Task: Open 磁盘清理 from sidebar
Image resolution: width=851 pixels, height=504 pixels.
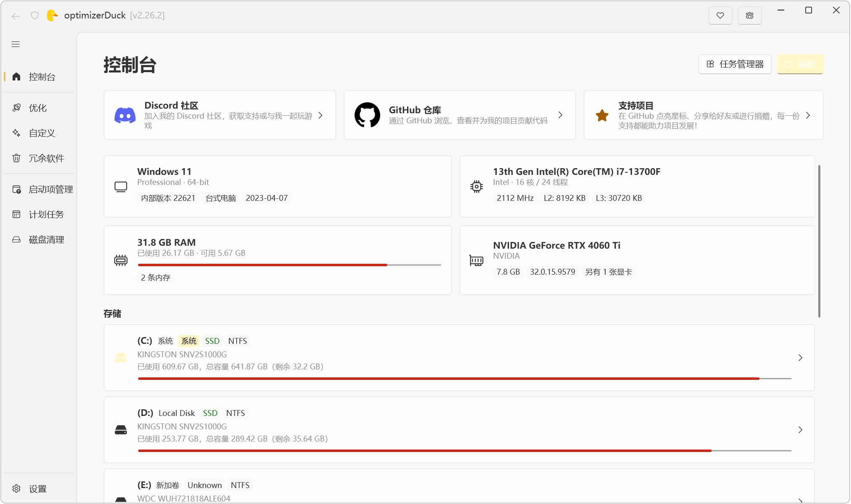Action: pyautogui.click(x=39, y=239)
